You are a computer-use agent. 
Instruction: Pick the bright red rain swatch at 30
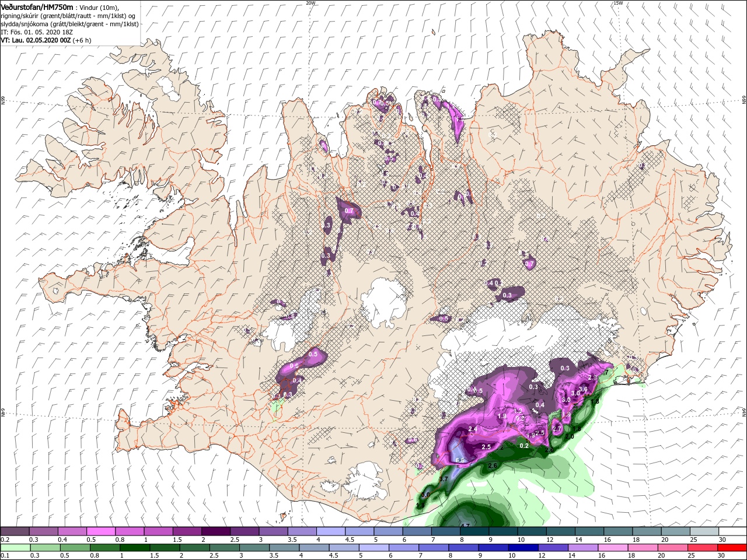tap(731, 548)
